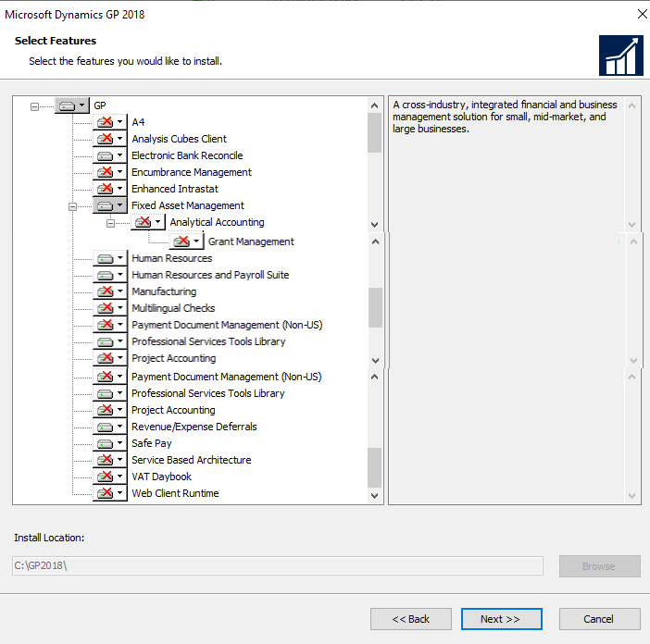Select Encumbrance Management label
The height and width of the screenshot is (644, 650).
(191, 172)
